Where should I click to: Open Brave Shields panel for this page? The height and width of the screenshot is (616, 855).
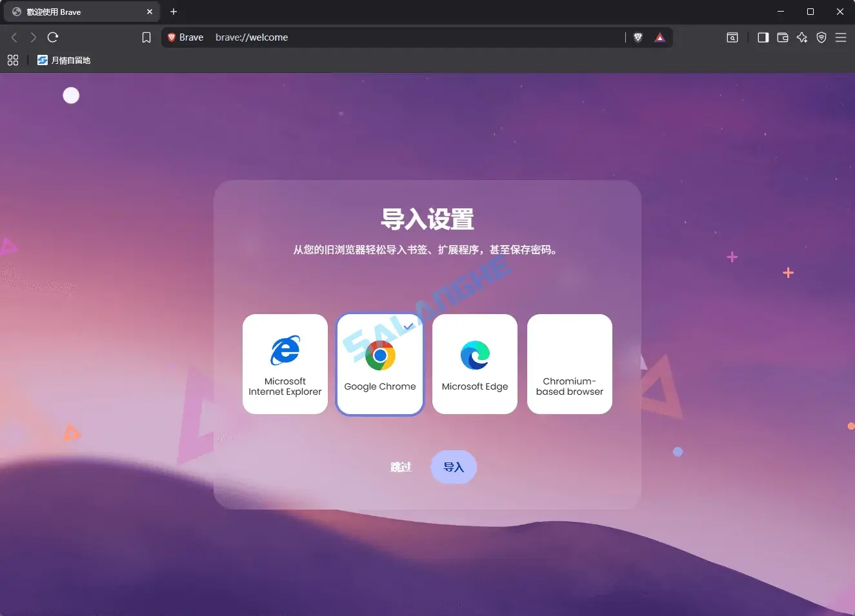(x=638, y=37)
